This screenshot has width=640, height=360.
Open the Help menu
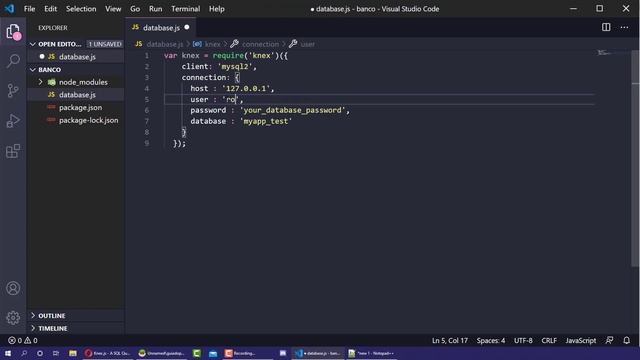click(217, 9)
